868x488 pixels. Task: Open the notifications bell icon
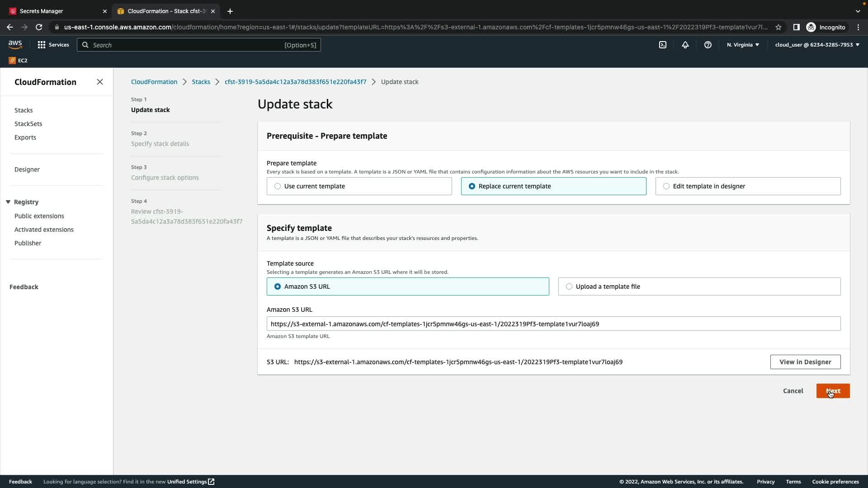[x=685, y=45]
